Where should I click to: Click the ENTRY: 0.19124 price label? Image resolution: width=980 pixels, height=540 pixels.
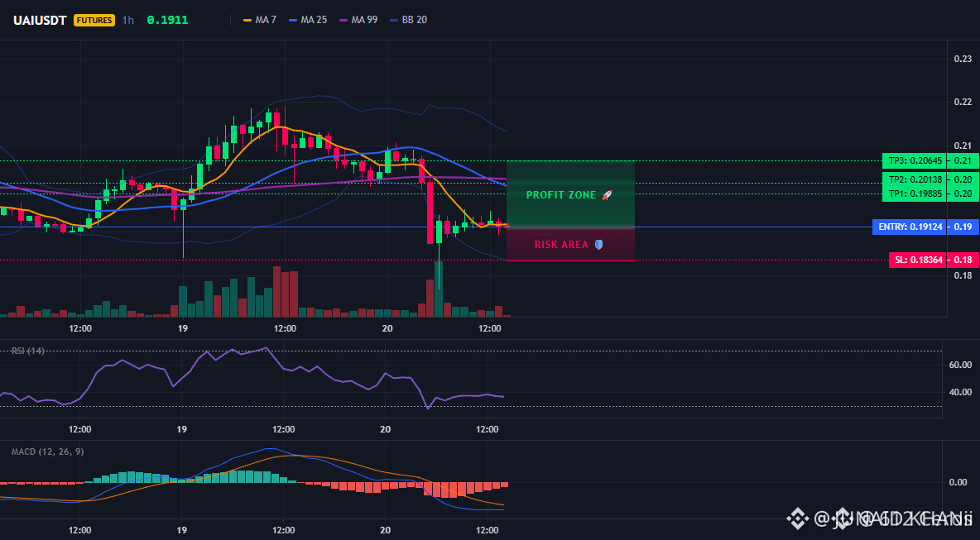(910, 227)
